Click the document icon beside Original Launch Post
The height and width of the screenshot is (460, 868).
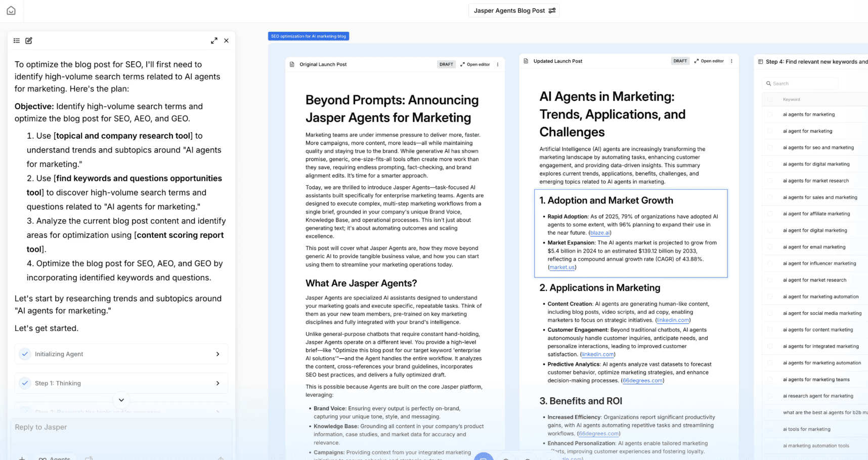point(292,64)
